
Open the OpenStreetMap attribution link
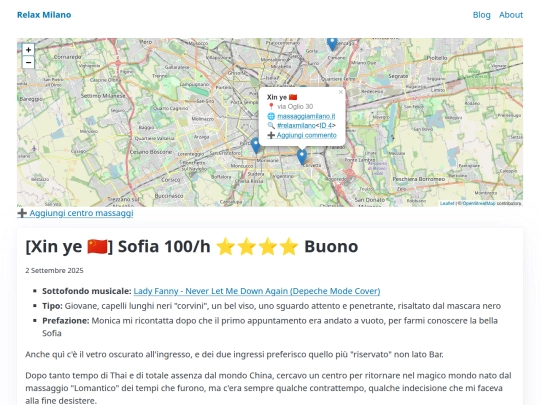pos(479,204)
